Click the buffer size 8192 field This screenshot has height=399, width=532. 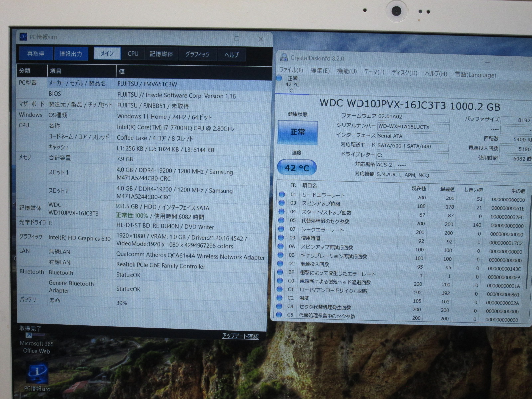(x=516, y=120)
